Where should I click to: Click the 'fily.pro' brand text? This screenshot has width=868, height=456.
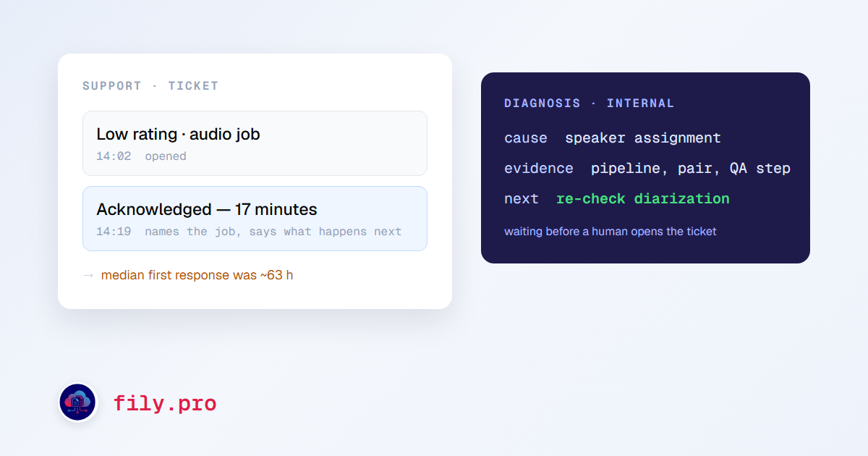coord(165,403)
